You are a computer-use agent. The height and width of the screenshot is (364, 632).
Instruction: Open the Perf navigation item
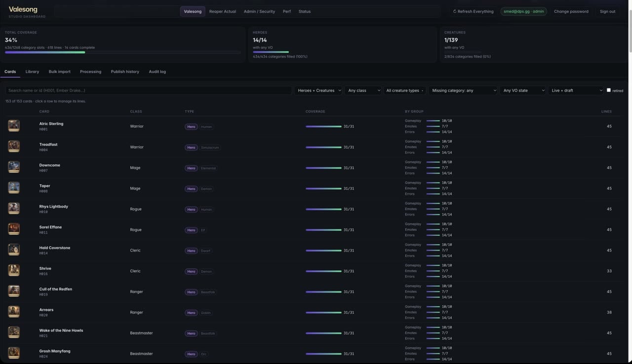tap(287, 11)
